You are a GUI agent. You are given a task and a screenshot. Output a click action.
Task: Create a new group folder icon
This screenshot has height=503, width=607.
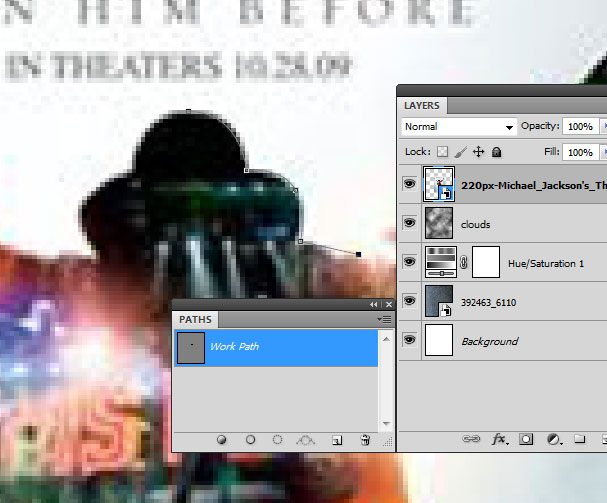pos(580,439)
